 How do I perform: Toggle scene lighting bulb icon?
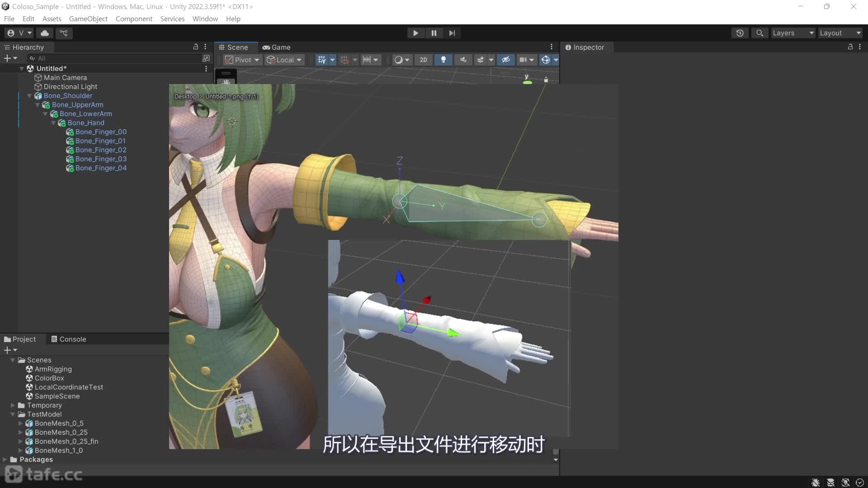(443, 60)
